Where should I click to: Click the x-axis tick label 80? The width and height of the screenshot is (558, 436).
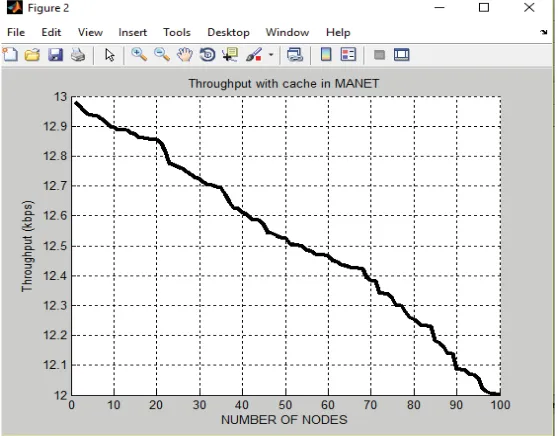(x=414, y=405)
